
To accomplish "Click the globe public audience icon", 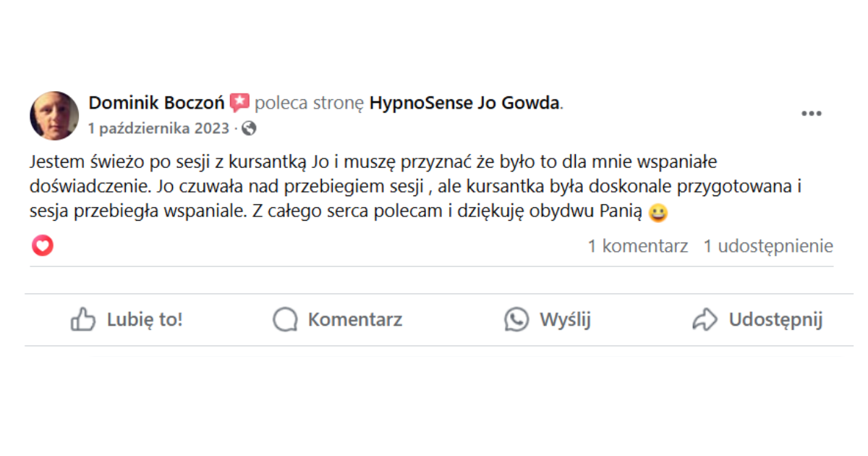I will (x=249, y=129).
